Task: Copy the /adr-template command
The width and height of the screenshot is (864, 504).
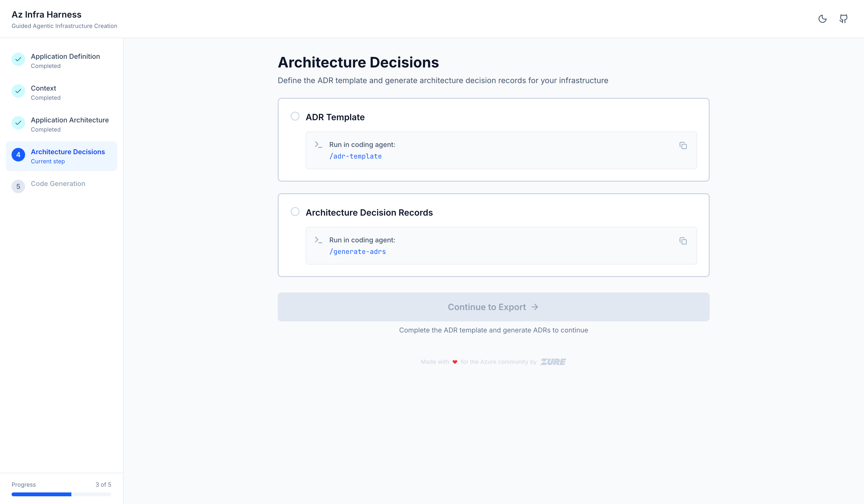Action: coord(683,146)
